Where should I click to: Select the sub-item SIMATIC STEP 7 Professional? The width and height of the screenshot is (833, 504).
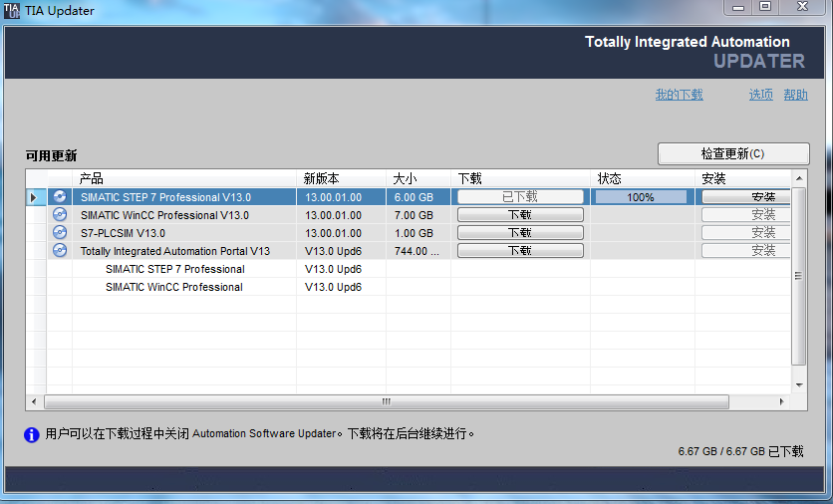pos(174,269)
